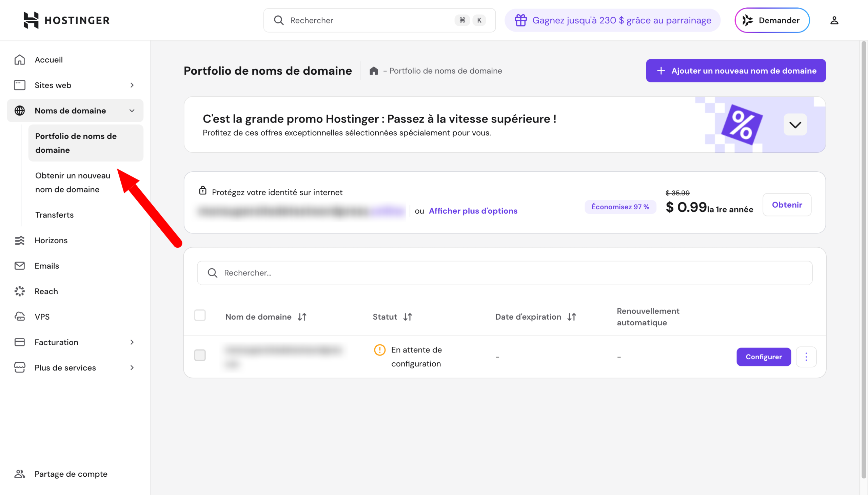The height and width of the screenshot is (495, 868).
Task: Click the Économisez 97 % badge
Action: [620, 207]
